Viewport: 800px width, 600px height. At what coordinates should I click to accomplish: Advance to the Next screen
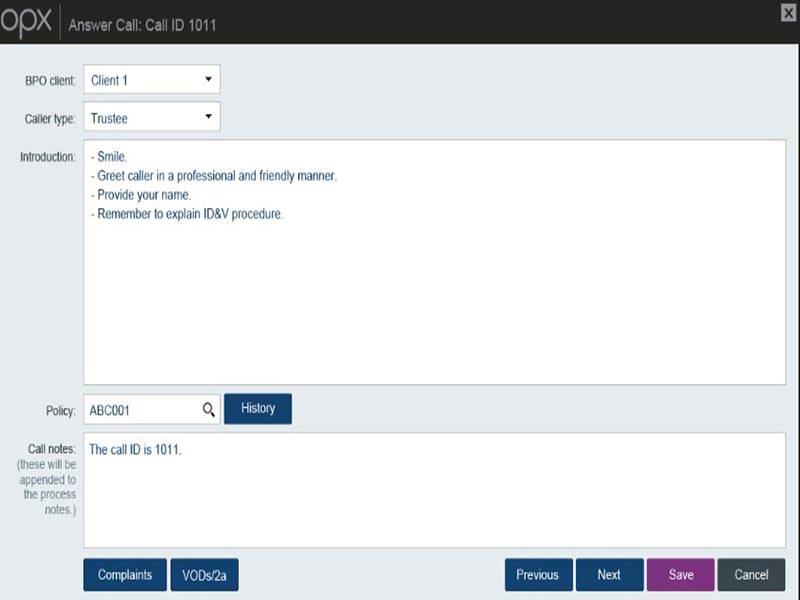point(610,575)
